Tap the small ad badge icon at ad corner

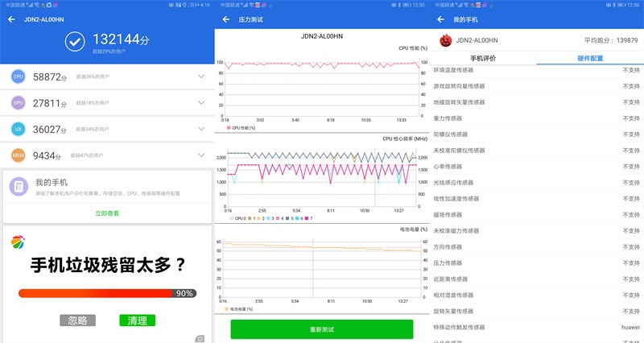coord(200,338)
